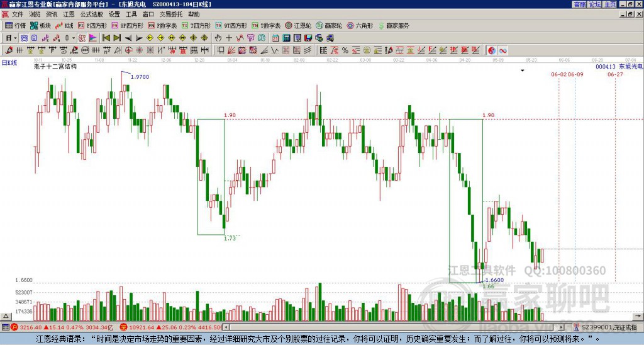This screenshot has width=644, height=345.
Task: Click the 板块 toolbar button
Action: 40,25
